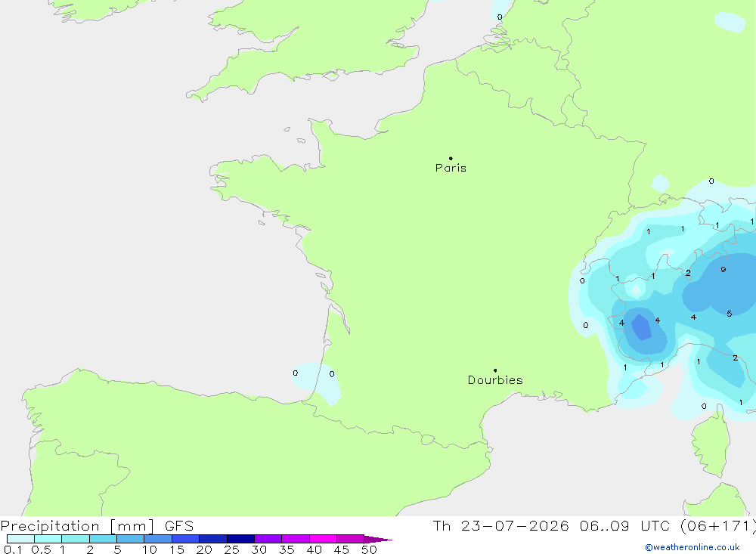Screen dimensions: 756x554
Task: Click the Dourbies city label
Action: click(495, 380)
